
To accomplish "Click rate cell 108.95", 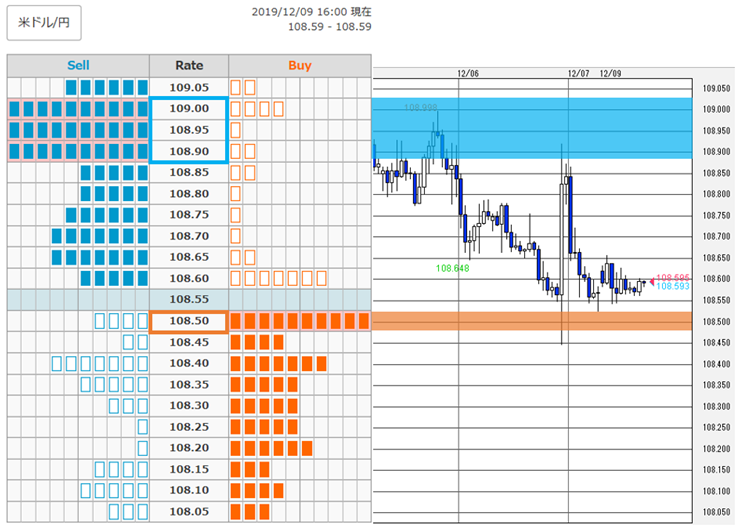I will [x=189, y=130].
